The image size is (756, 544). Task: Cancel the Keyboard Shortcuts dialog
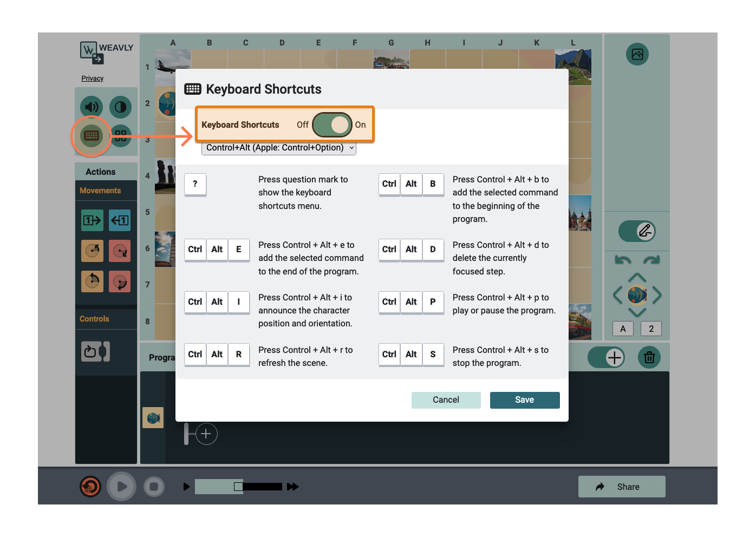tap(446, 399)
